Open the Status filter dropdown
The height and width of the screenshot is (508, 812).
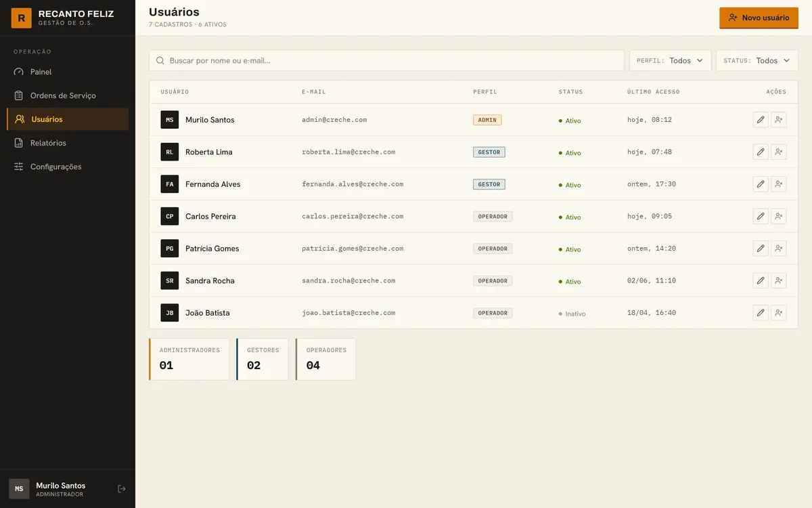point(757,60)
